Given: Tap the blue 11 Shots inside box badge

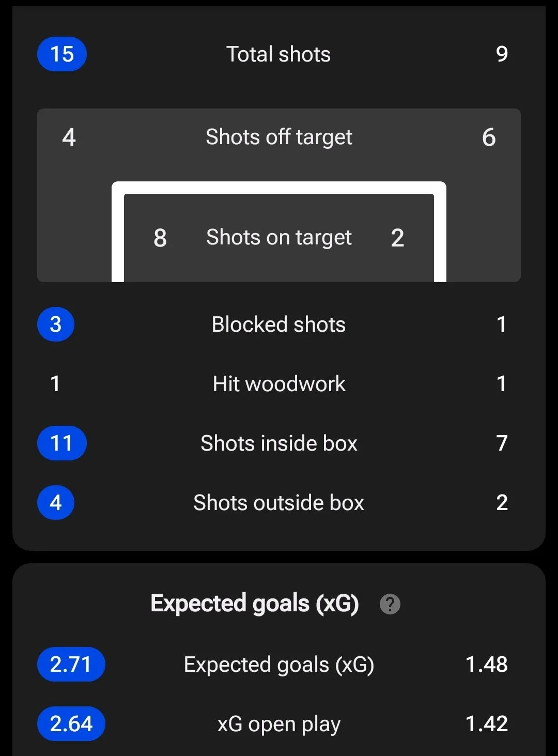Looking at the screenshot, I should click(x=62, y=443).
